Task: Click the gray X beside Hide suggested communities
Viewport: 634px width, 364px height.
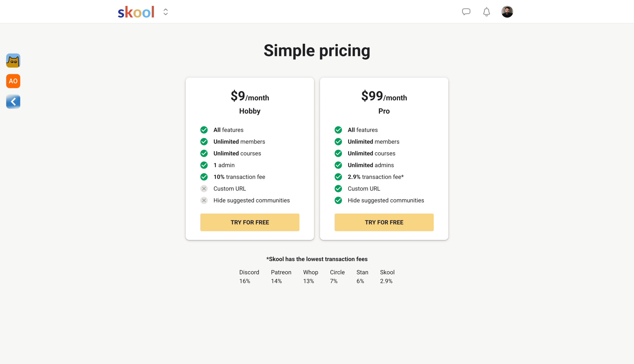Action: (204, 201)
